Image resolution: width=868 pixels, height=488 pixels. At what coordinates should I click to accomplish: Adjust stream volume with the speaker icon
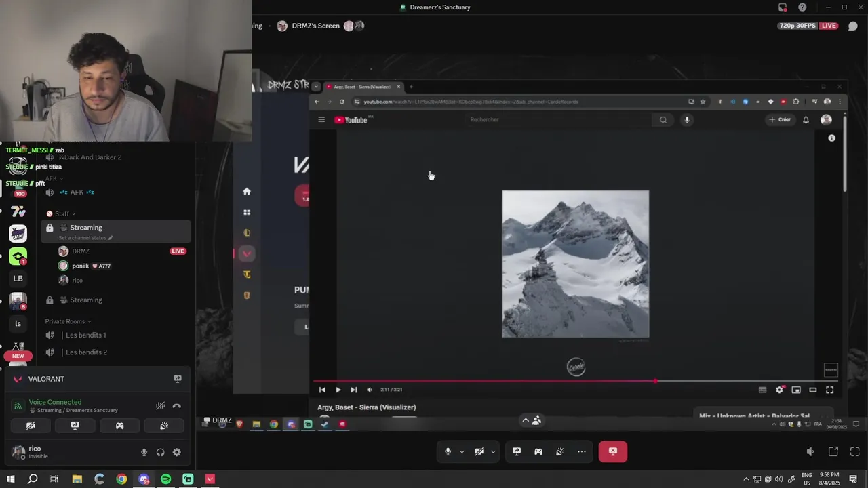pyautogui.click(x=810, y=451)
